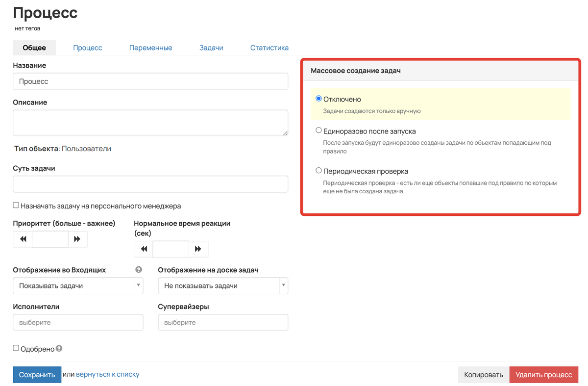
Task: Open the Не показывать задачи dropdown
Action: coord(223,286)
